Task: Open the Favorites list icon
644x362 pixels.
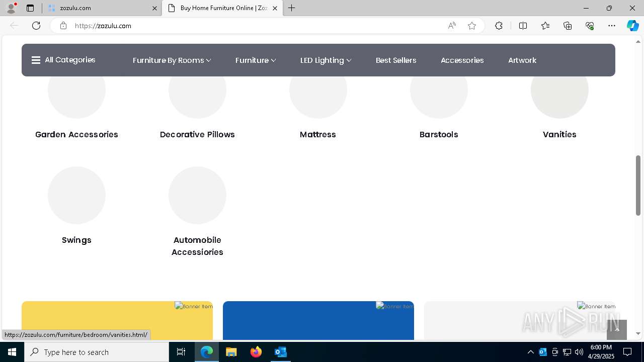Action: point(545,26)
